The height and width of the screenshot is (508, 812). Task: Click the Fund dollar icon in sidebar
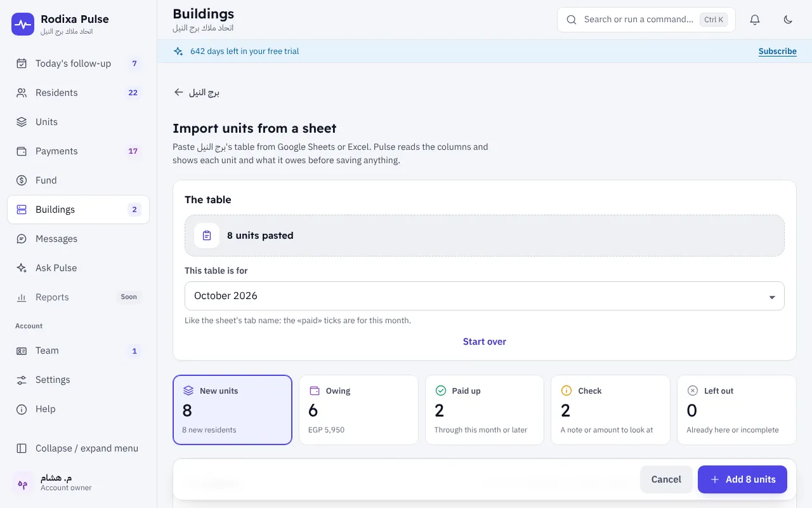tap(22, 180)
